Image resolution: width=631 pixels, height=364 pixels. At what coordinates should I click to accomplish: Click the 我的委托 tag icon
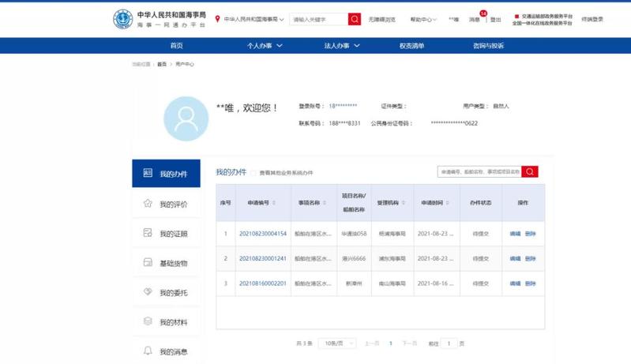point(148,292)
